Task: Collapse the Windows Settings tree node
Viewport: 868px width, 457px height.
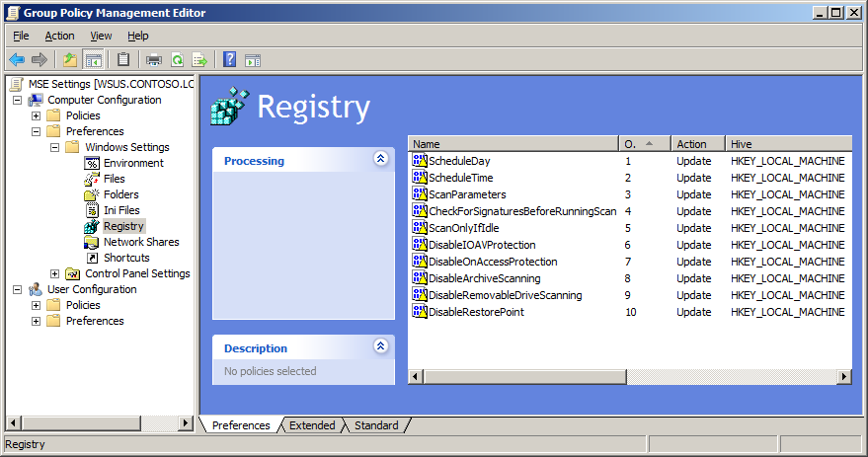Action: click(x=55, y=147)
